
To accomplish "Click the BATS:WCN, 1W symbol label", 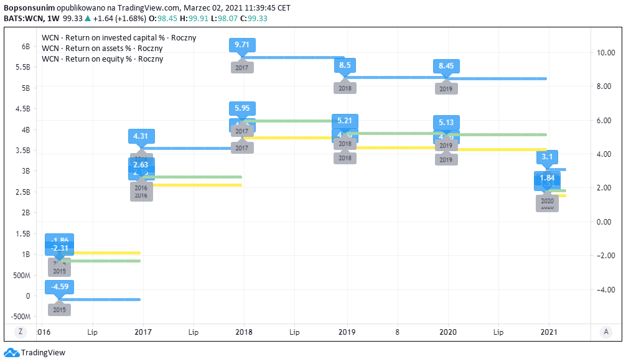I will [32, 19].
